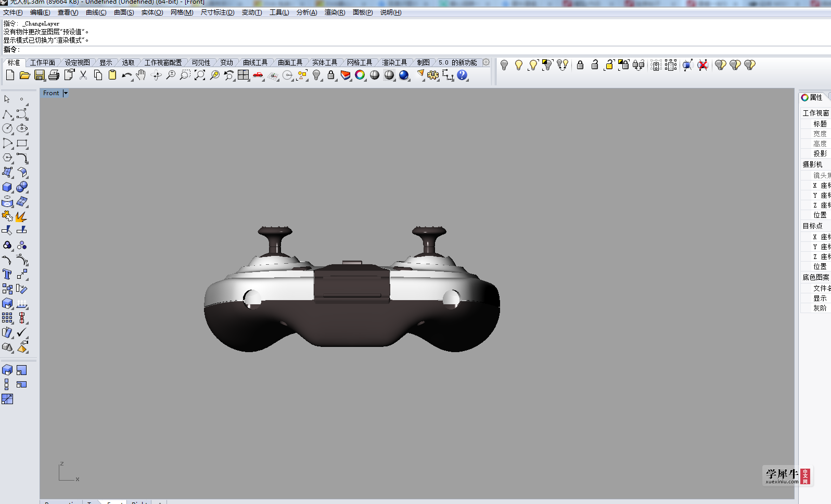Open the 曲线(C) menu
The height and width of the screenshot is (504, 831).
point(96,12)
